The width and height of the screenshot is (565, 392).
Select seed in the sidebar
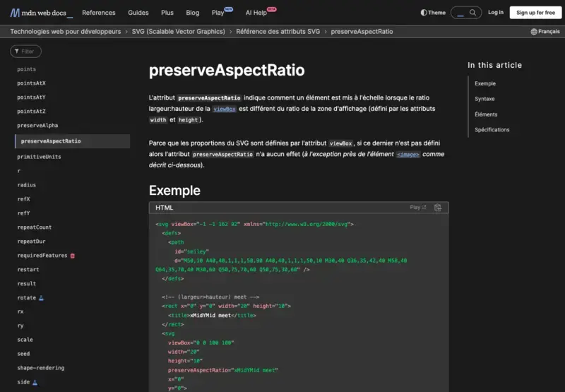tap(23, 354)
